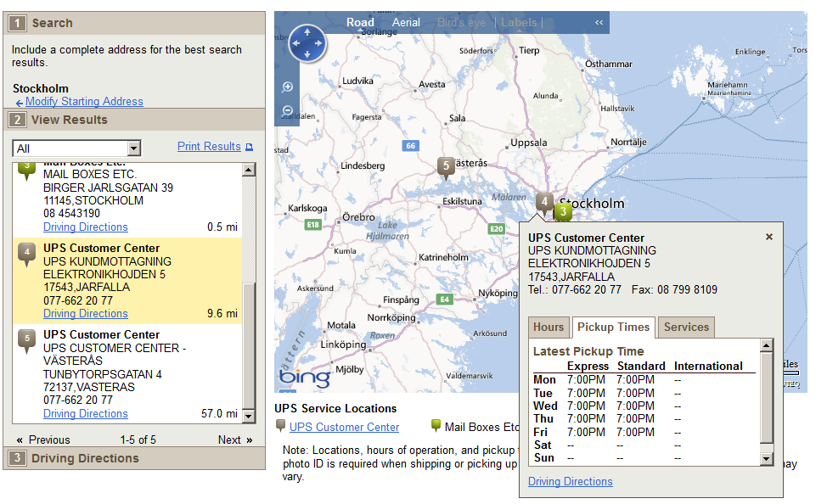Click the results list scrollbar thumb
Screen dimensions: 827x504
[x=249, y=344]
